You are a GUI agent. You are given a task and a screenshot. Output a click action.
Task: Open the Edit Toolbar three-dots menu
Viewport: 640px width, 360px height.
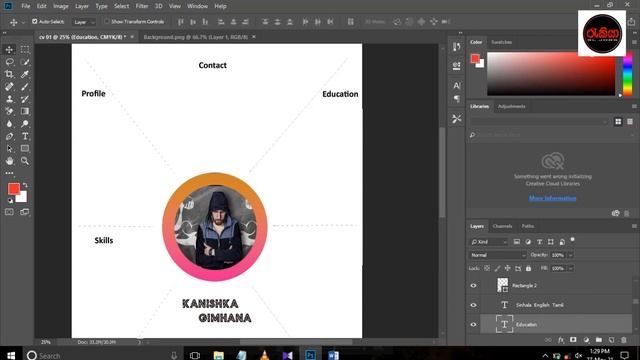[x=9, y=173]
